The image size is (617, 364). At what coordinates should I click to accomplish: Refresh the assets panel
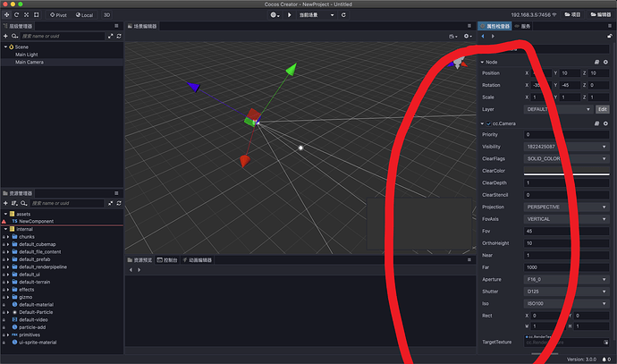(119, 203)
